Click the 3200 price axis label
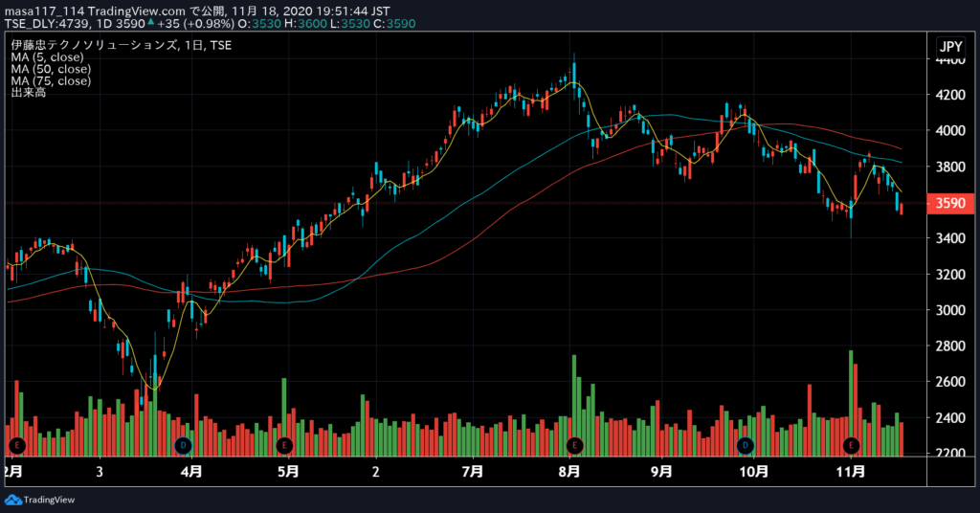This screenshot has height=513, width=980. pyautogui.click(x=950, y=275)
